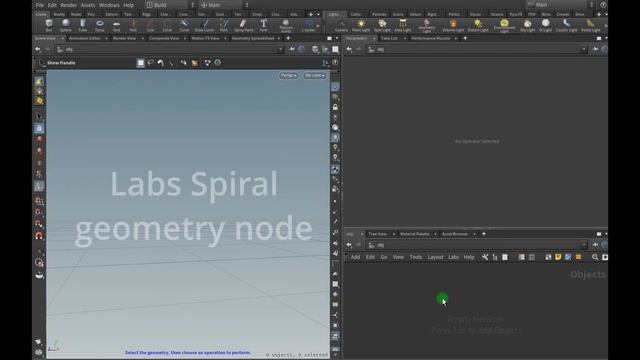Add a Sky Light from the shelf

click(x=527, y=26)
